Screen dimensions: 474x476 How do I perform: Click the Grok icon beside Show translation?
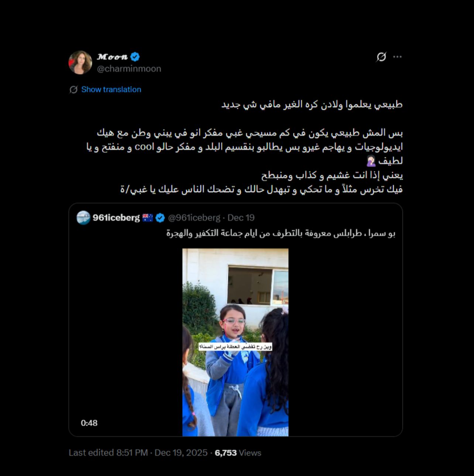coord(73,90)
